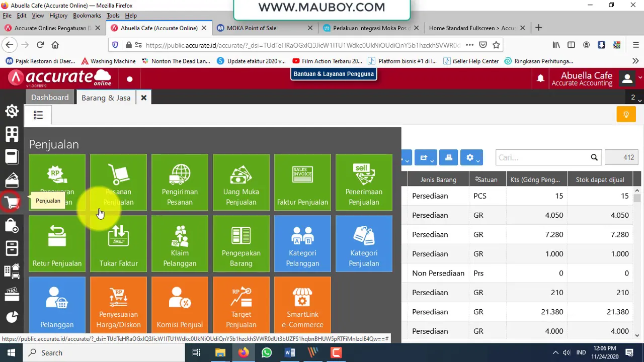
Task: Click the printer button in the toolbar
Action: (x=449, y=158)
